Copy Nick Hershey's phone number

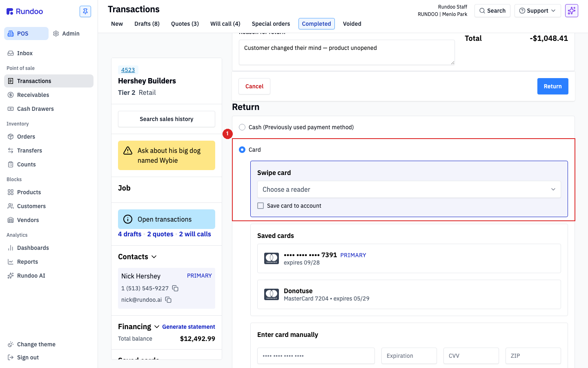[175, 288]
